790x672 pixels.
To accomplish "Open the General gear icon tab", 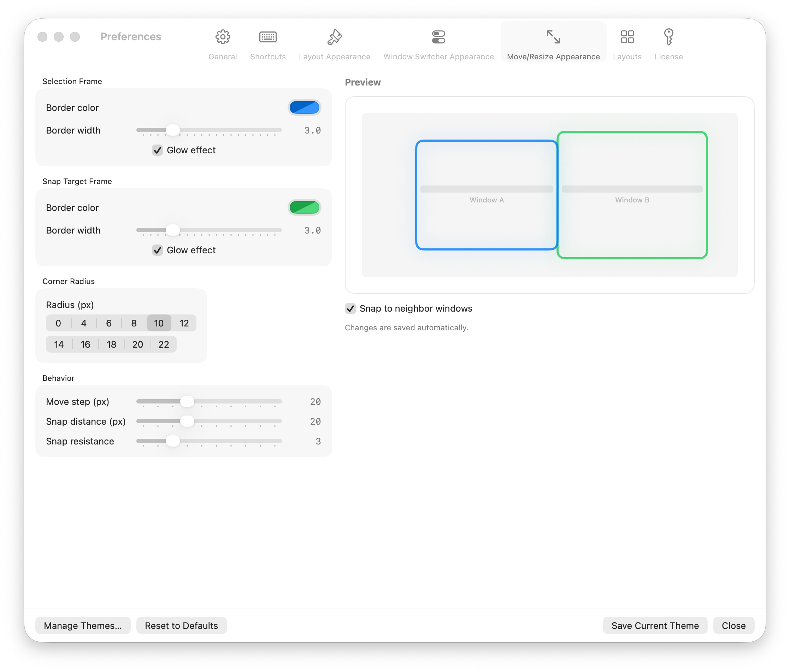I will [x=223, y=37].
